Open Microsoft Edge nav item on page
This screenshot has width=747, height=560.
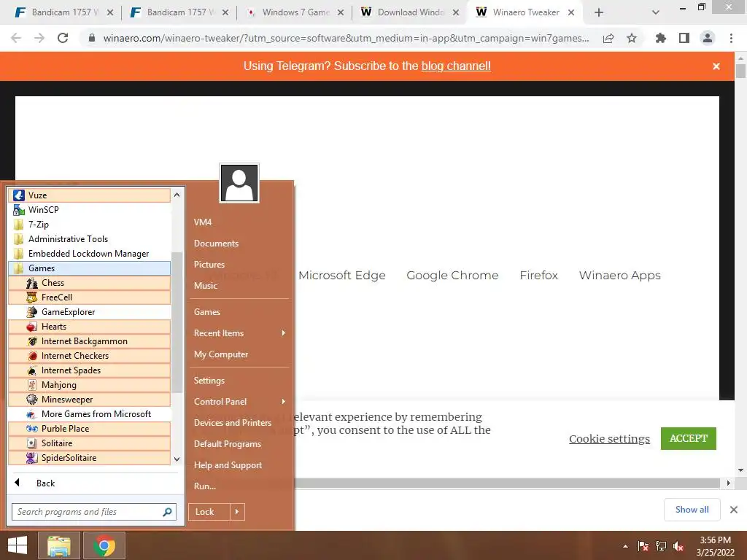(342, 275)
